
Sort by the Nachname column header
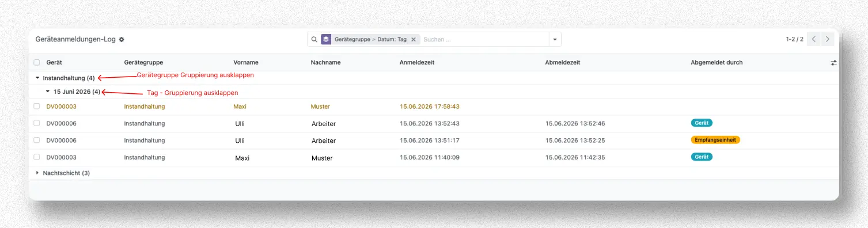[x=325, y=62]
